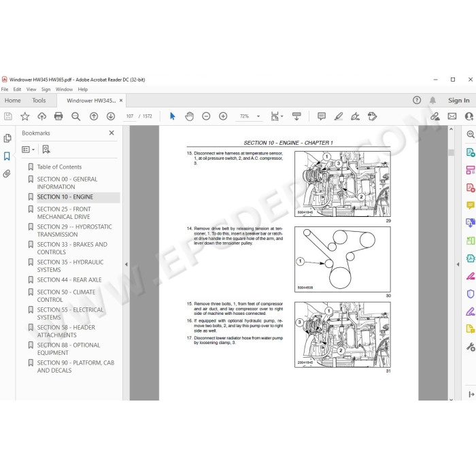The width and height of the screenshot is (476, 476).
Task: Open SECTION 90 - PLATFORM, CAB AND DECALS
Action: tap(75, 366)
